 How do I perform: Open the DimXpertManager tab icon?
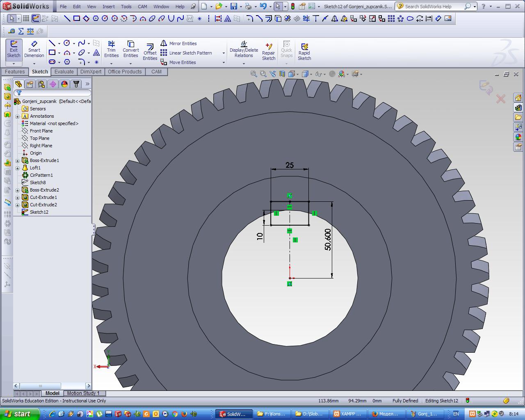click(x=53, y=84)
